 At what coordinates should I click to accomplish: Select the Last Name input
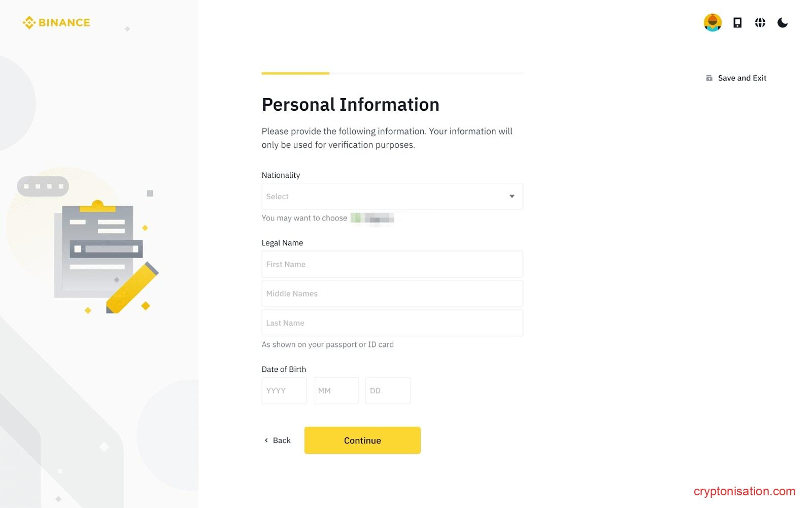click(x=392, y=323)
